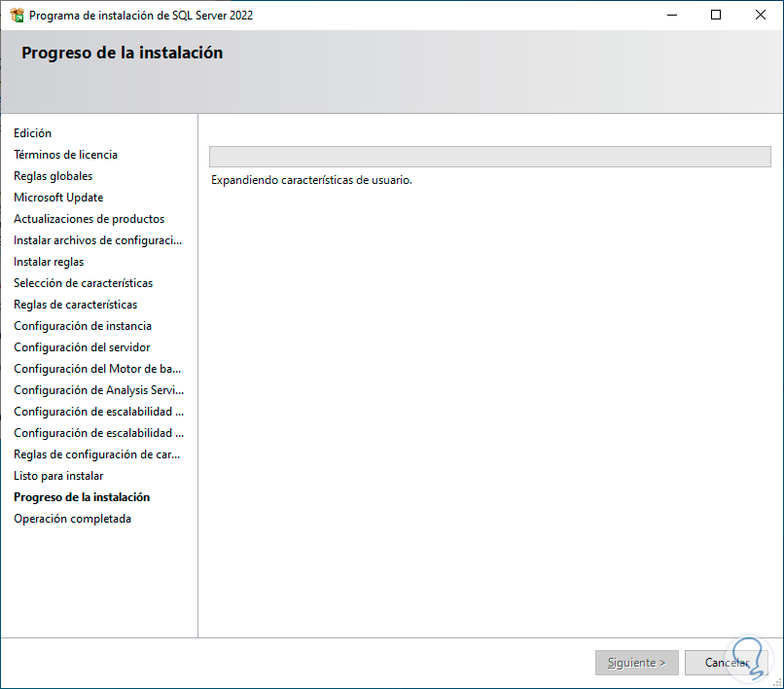This screenshot has width=784, height=689.
Task: Click the Progreso de la instalación page heading
Action: [x=122, y=54]
